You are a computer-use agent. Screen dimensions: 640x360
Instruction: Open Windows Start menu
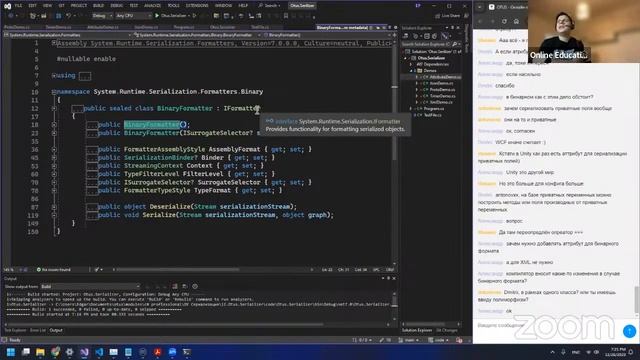tap(11, 352)
